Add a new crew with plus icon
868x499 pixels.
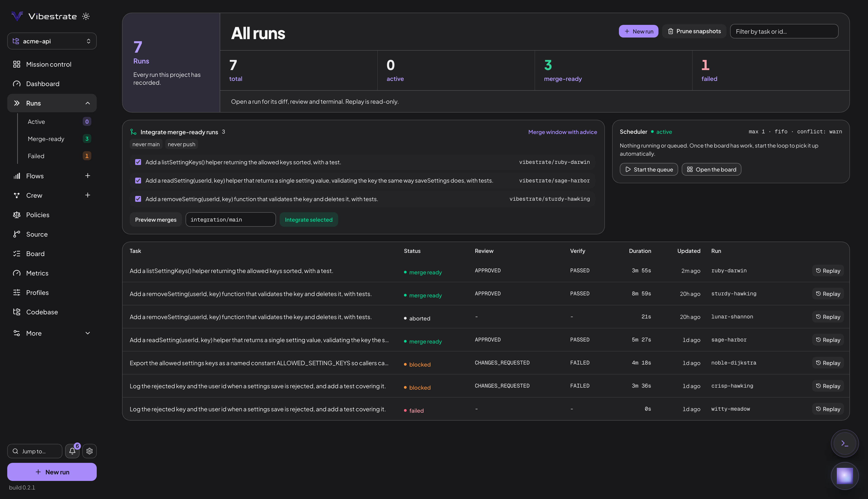coord(88,195)
